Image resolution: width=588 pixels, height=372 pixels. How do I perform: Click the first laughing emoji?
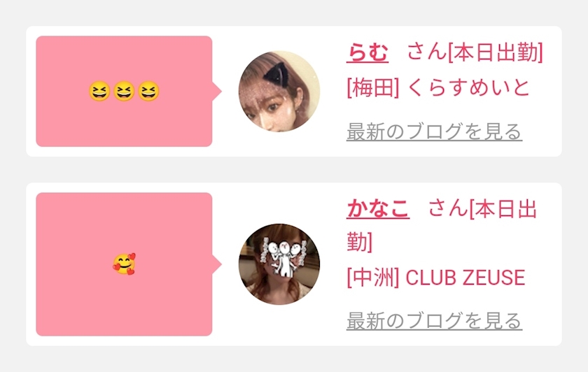tap(99, 92)
